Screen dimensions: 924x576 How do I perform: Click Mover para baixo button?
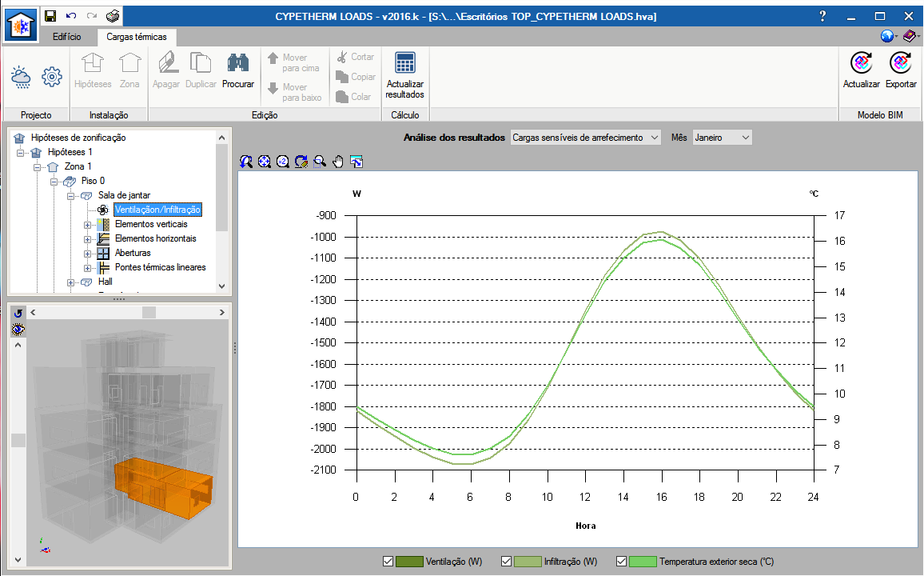click(x=295, y=92)
